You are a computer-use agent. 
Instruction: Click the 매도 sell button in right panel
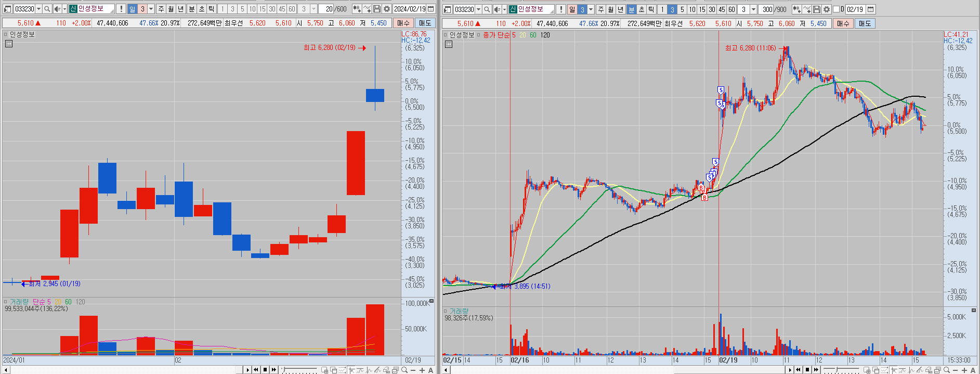click(x=865, y=23)
